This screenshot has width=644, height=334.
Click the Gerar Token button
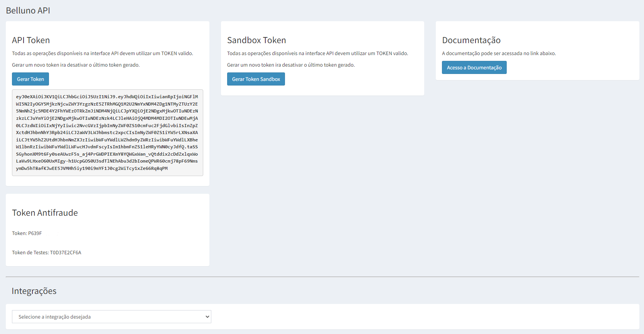pyautogui.click(x=30, y=79)
